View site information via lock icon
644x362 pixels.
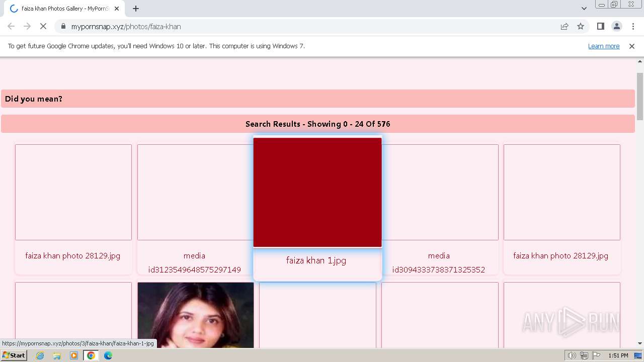pos(63,26)
